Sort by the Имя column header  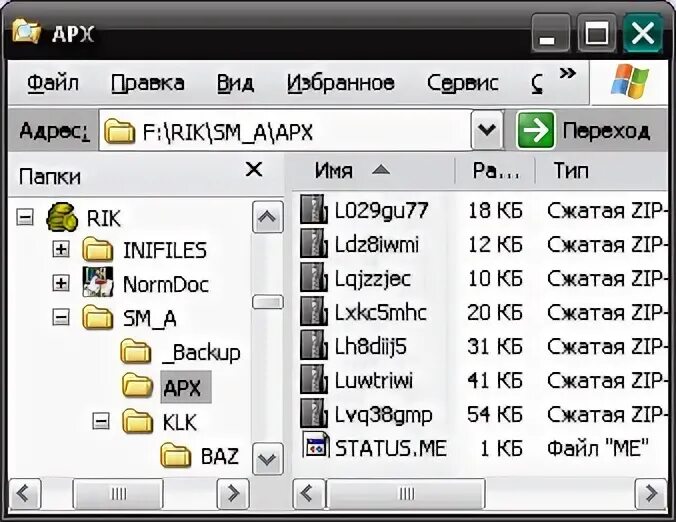(374, 171)
